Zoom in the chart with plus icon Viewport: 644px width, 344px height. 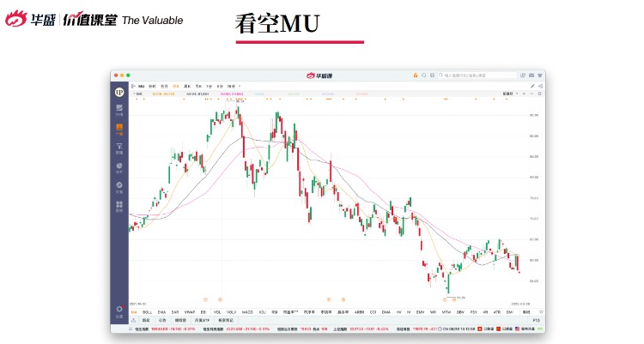524,94
